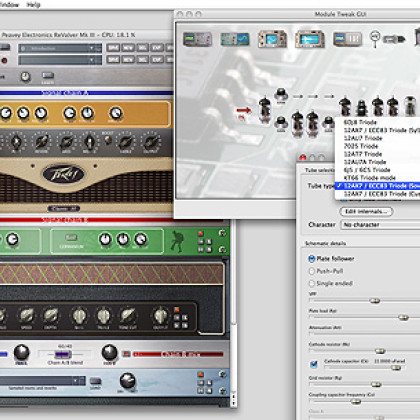420x420 pixels.
Task: Choose 6DJ8 Triode from the tube list
Action: (360, 122)
